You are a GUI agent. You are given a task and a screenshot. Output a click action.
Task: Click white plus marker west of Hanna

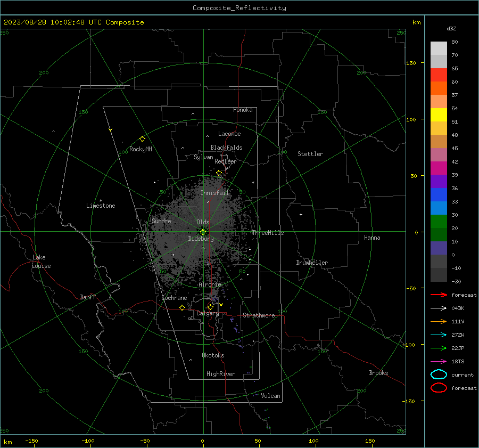[x=301, y=214]
